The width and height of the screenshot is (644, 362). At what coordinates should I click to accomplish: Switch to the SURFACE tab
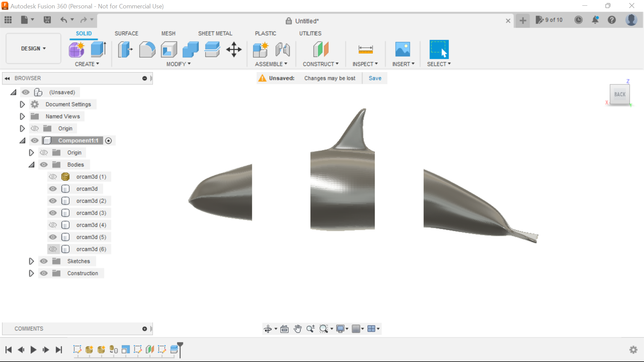[126, 33]
